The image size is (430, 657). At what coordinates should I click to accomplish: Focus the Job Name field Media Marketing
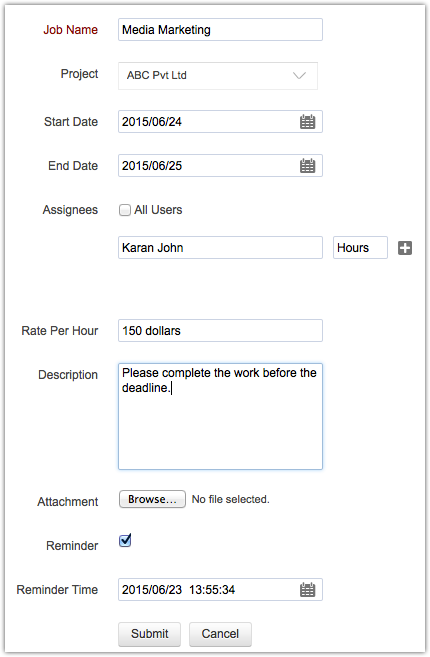(x=220, y=30)
